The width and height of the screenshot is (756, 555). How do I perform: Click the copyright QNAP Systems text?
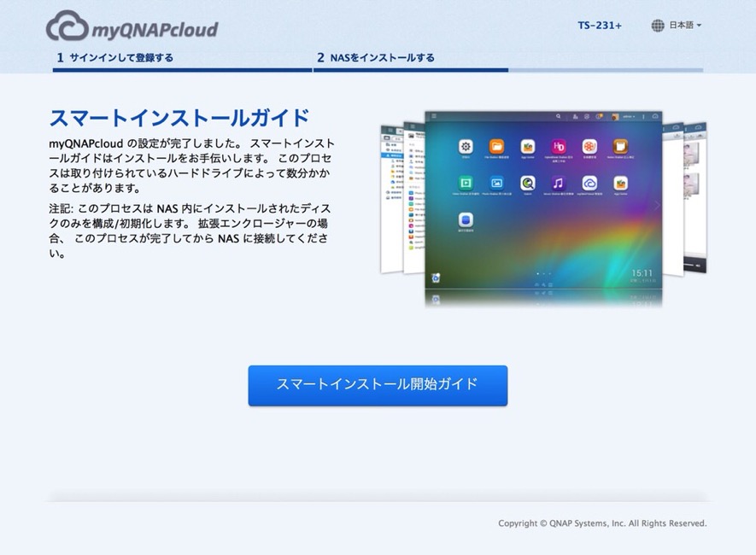click(x=602, y=523)
